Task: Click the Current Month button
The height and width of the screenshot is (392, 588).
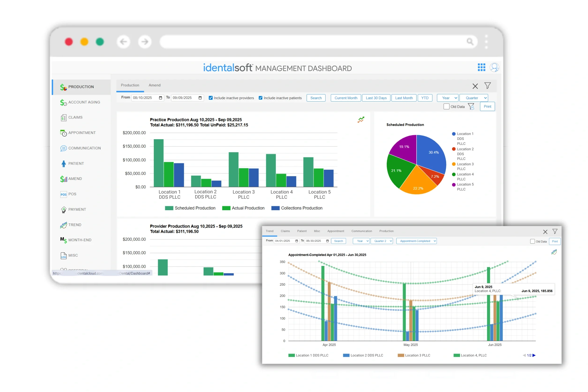Action: (346, 98)
